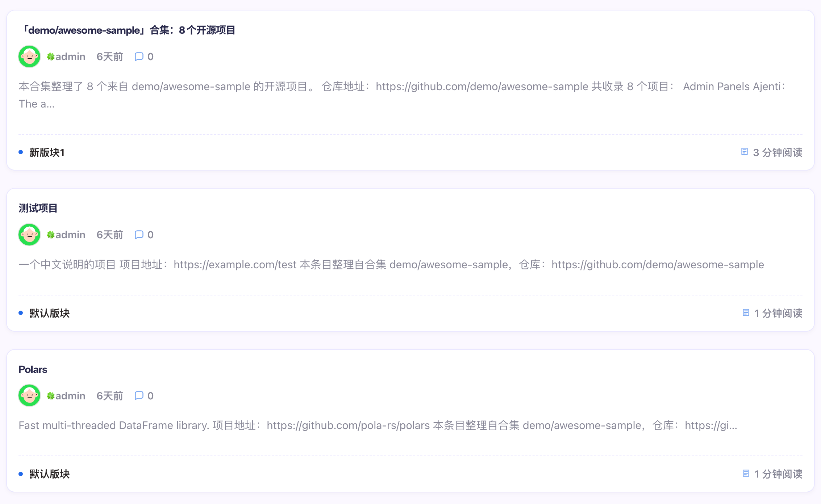821x504 pixels.
Task: Click the 3 分钟阅读 label
Action: tap(778, 152)
